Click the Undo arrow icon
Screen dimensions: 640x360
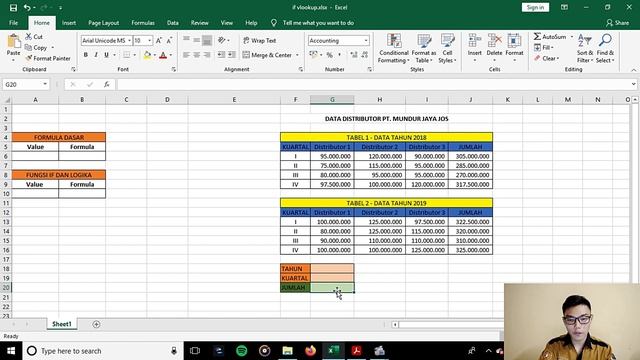[x=27, y=7]
